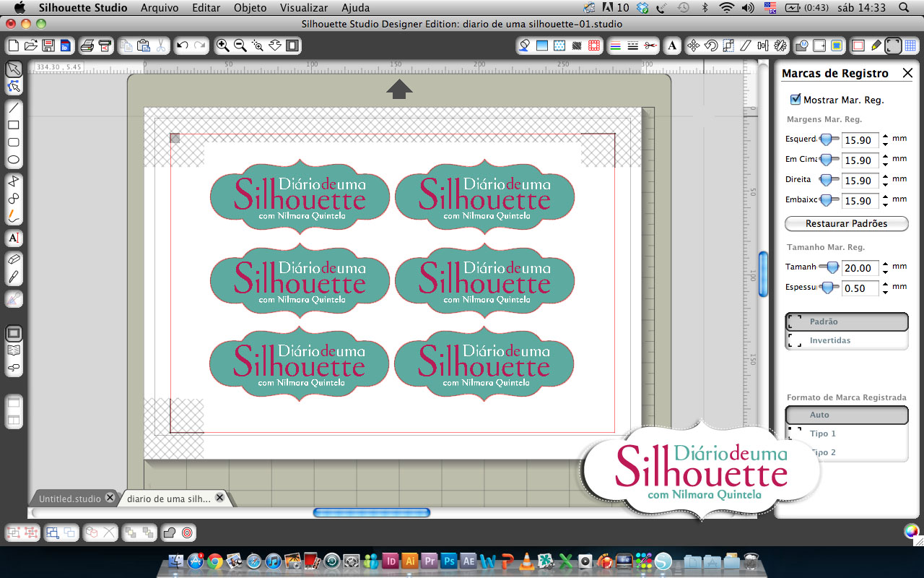Click the Zoom Out magnifier
924x578 pixels.
pyautogui.click(x=240, y=46)
